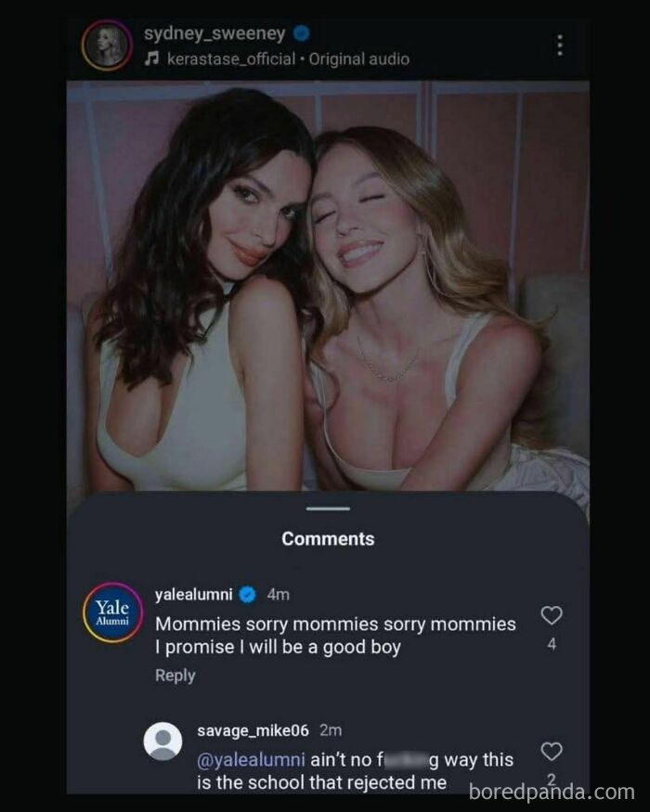This screenshot has width=650, height=812.
Task: Tap savage_mike06's gray profile avatar
Action: point(163,741)
